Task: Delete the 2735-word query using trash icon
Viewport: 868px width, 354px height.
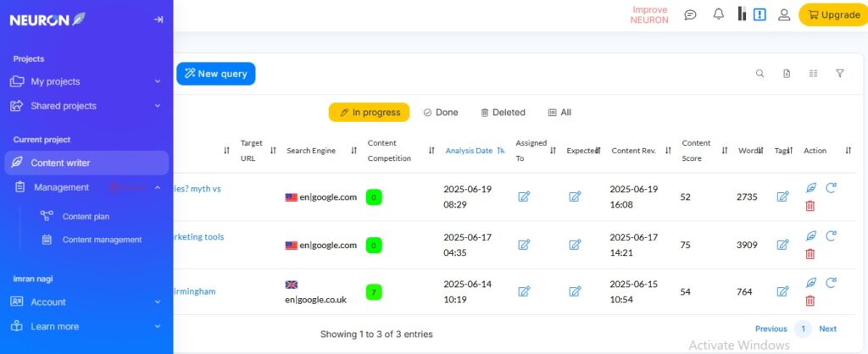Action: (810, 206)
